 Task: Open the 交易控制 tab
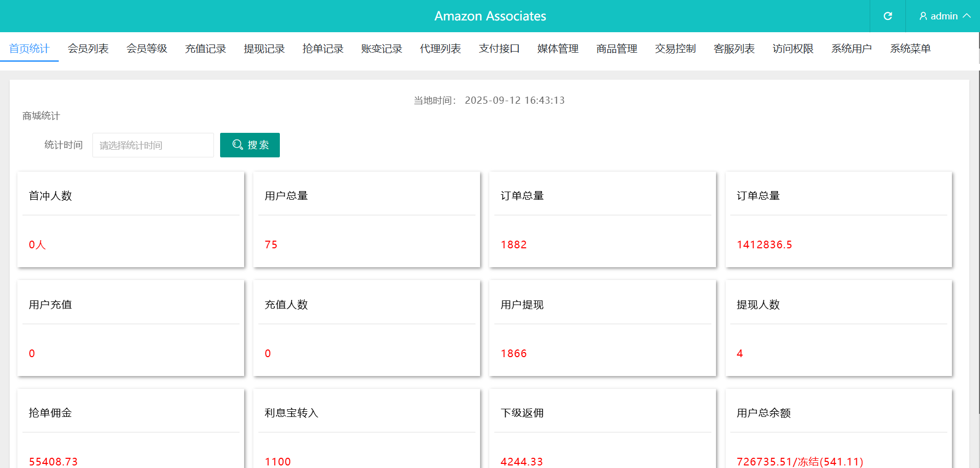click(x=675, y=49)
